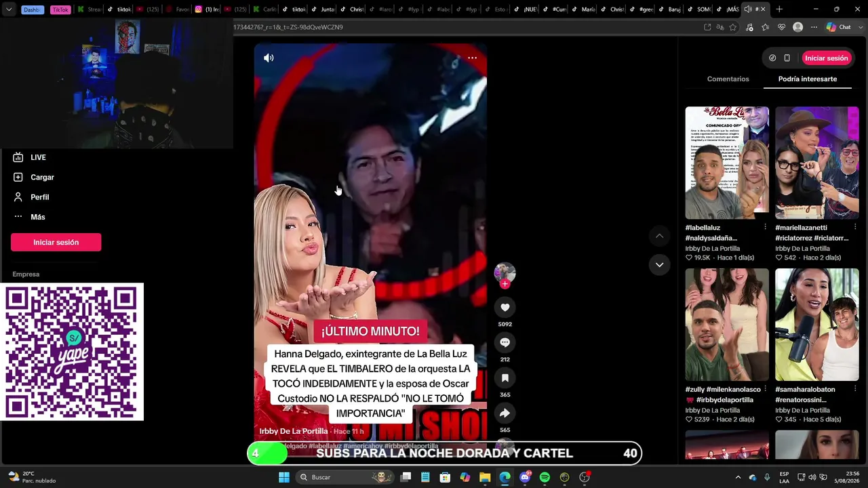Open the #samaharalobaton video thumbnail
868x488 pixels.
pyautogui.click(x=816, y=325)
